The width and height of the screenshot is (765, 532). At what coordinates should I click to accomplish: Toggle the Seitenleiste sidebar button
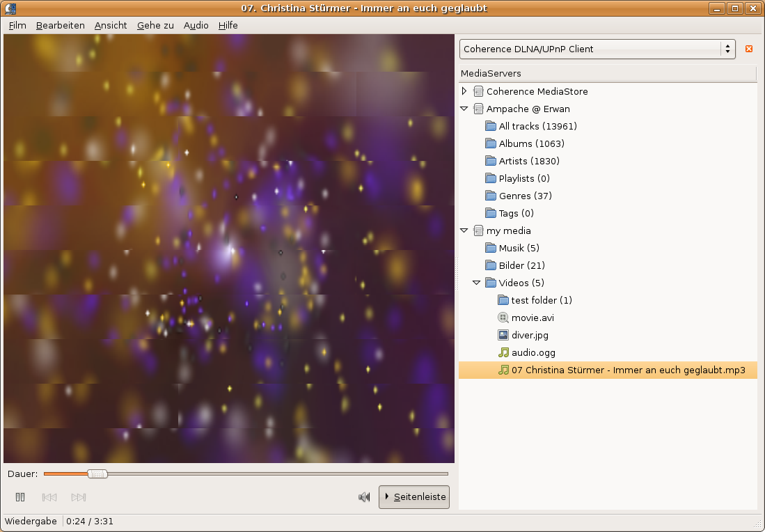(x=414, y=497)
